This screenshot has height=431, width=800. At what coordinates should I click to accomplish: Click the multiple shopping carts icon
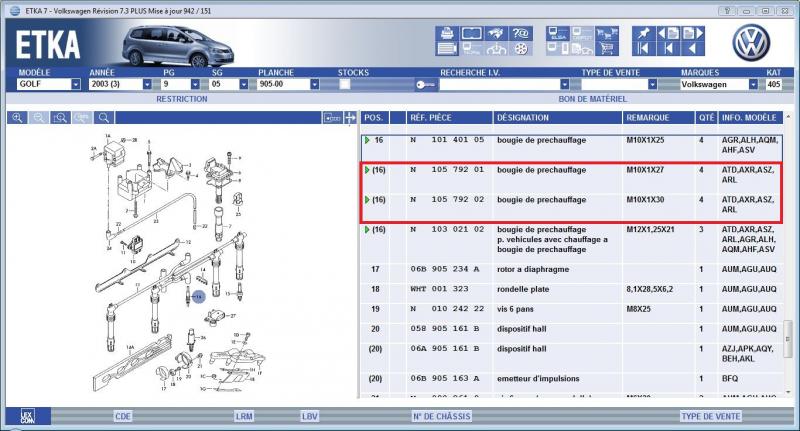tap(607, 34)
